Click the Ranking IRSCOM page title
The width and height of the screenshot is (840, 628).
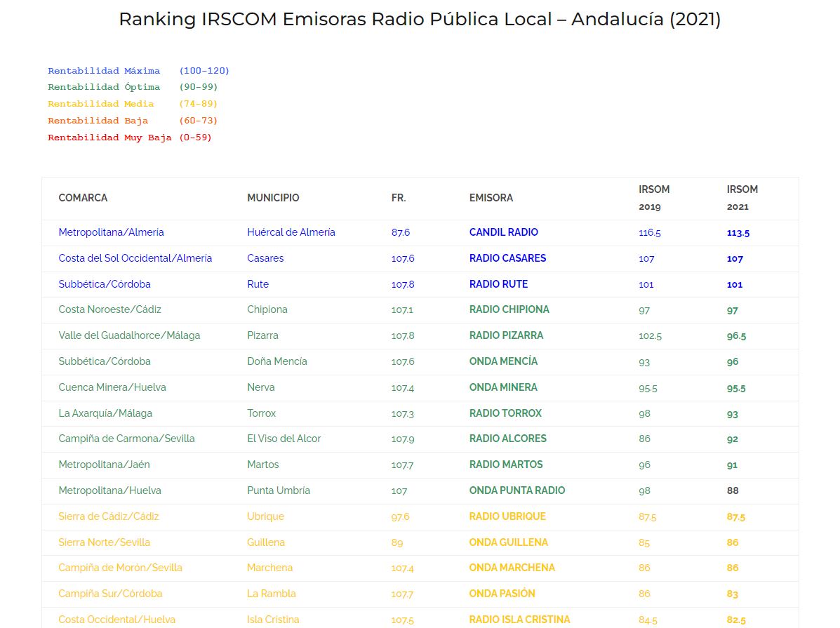tap(420, 19)
